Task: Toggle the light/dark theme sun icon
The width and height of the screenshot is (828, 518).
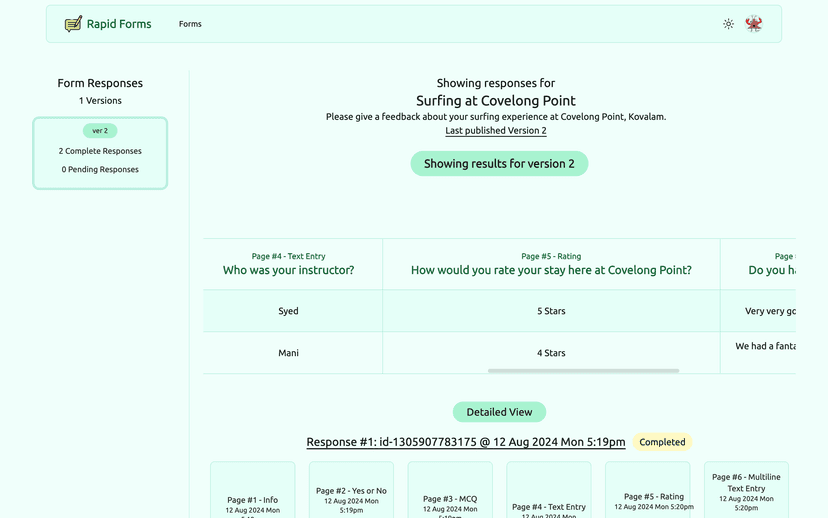Action: coord(728,24)
